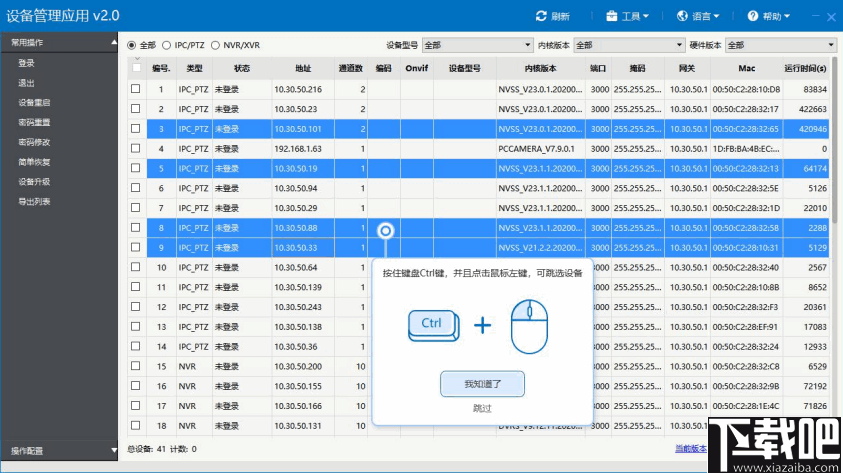This screenshot has height=473, width=843.
Task: Select the NVR/XVR radio filter
Action: (x=215, y=45)
